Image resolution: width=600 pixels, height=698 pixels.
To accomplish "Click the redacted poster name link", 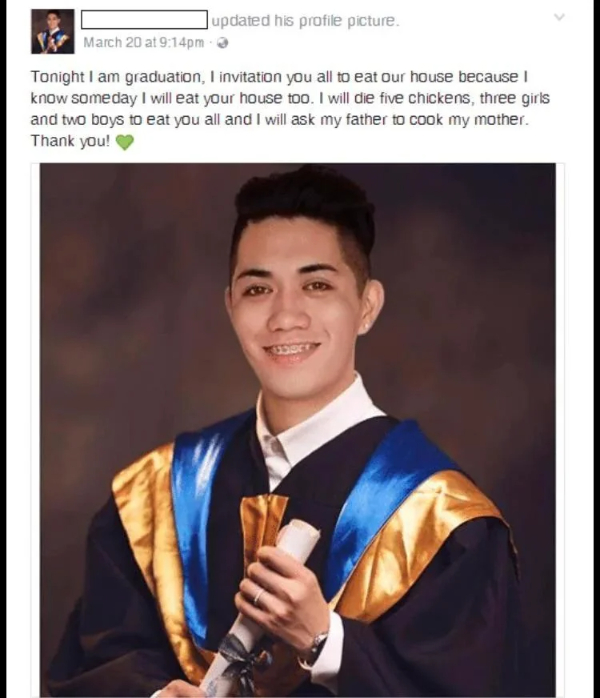I will tap(144, 20).
